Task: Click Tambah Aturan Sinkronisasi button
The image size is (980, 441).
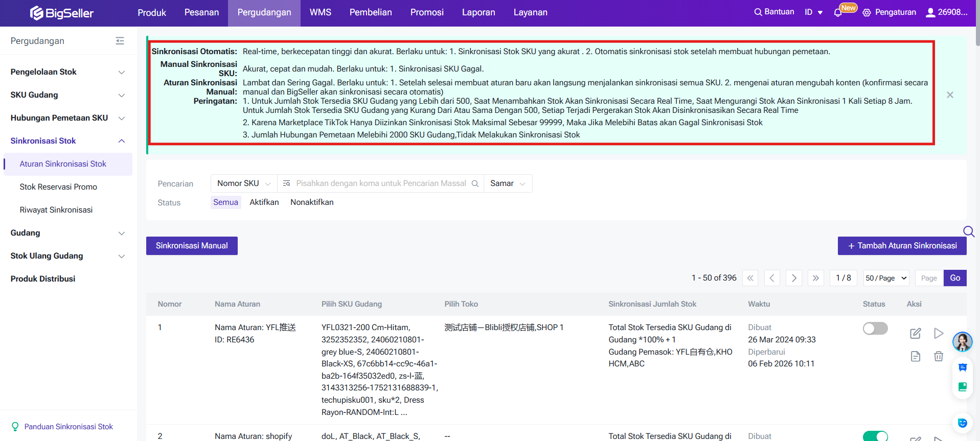Action: [902, 246]
